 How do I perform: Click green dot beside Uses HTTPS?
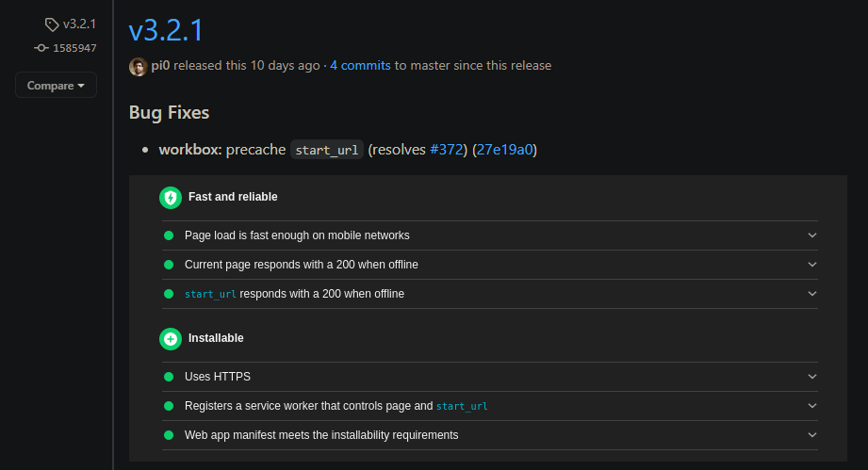click(x=169, y=377)
